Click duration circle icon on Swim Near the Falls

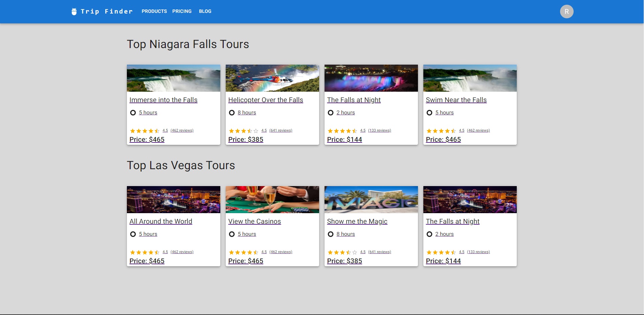coord(429,113)
